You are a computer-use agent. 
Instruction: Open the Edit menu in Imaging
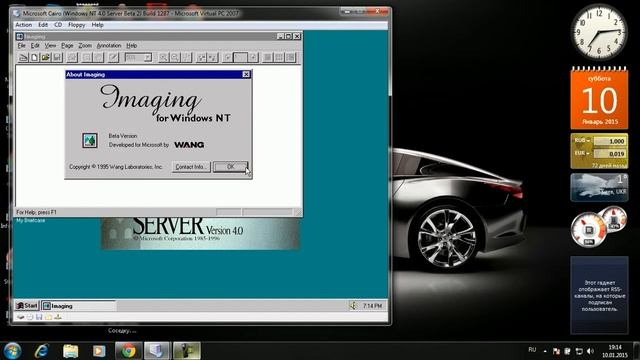35,45
